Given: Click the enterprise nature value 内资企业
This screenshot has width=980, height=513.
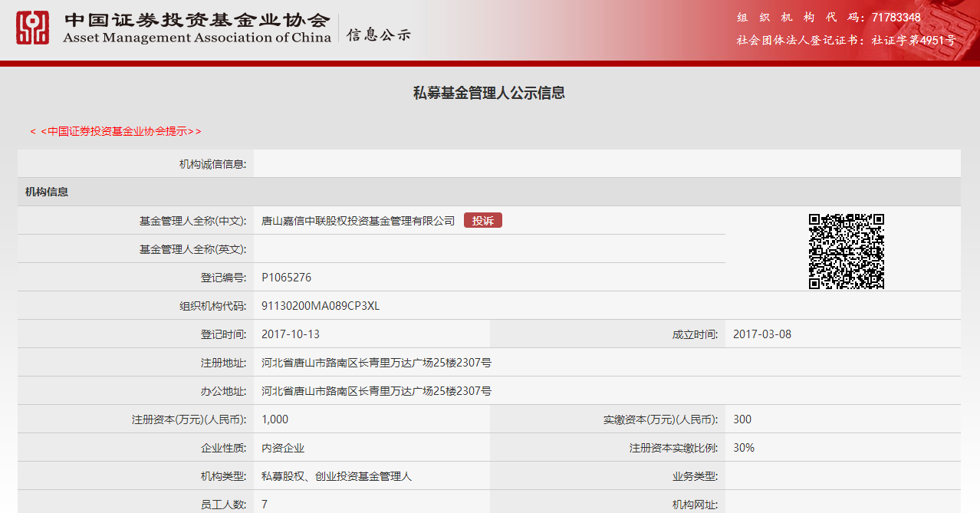Looking at the screenshot, I should pyautogui.click(x=283, y=448).
